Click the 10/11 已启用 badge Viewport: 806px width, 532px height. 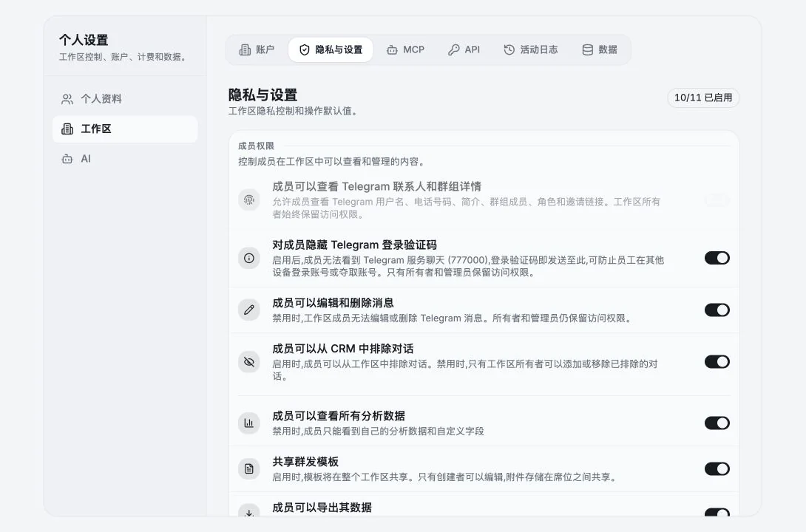click(x=703, y=98)
